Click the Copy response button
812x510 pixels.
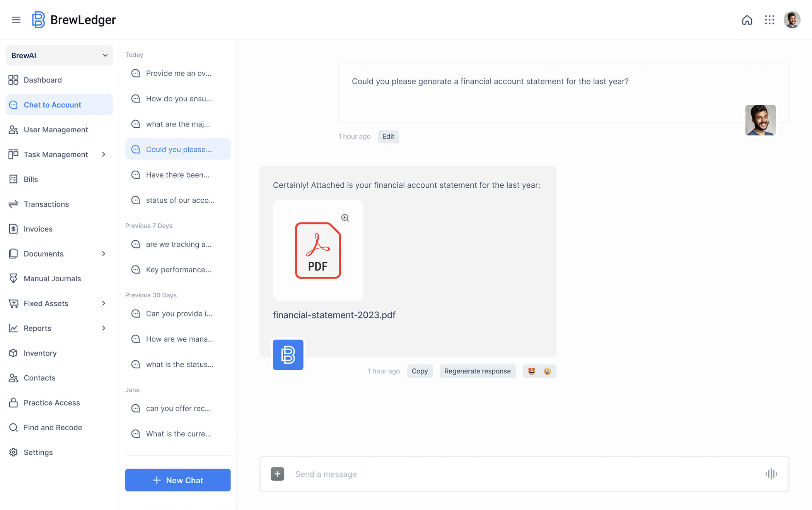pyautogui.click(x=420, y=371)
